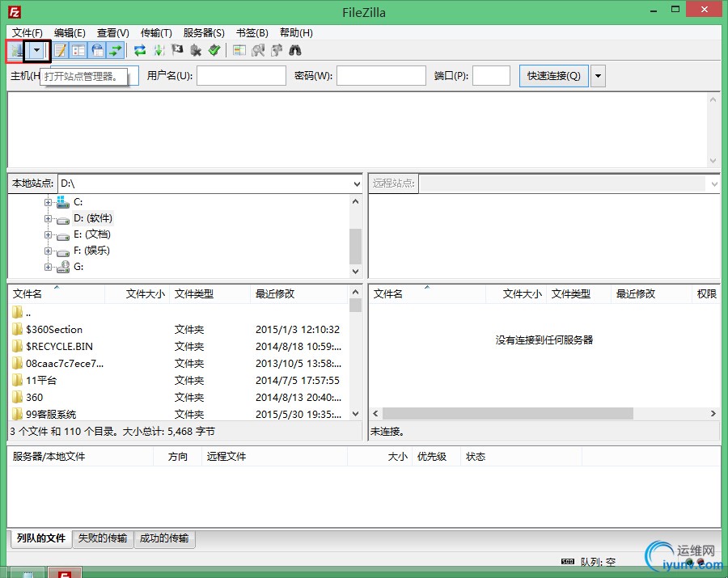Refresh file and folder lists icon
The image size is (728, 578).
140,50
